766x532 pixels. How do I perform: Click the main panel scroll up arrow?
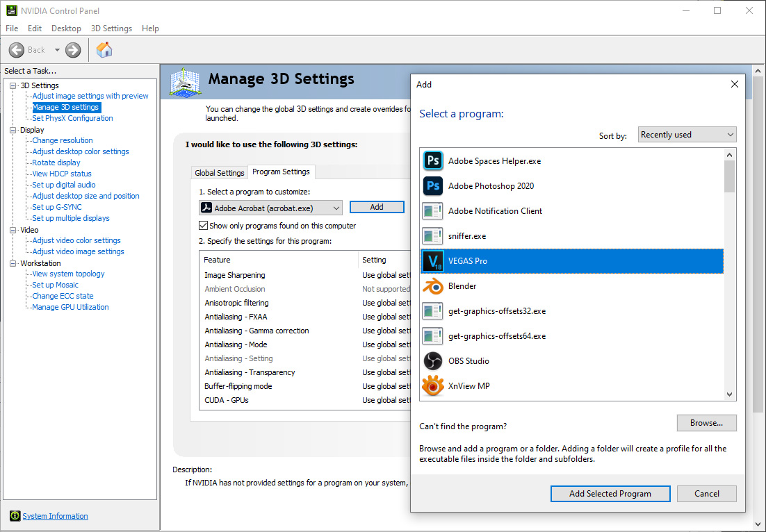[x=758, y=72]
